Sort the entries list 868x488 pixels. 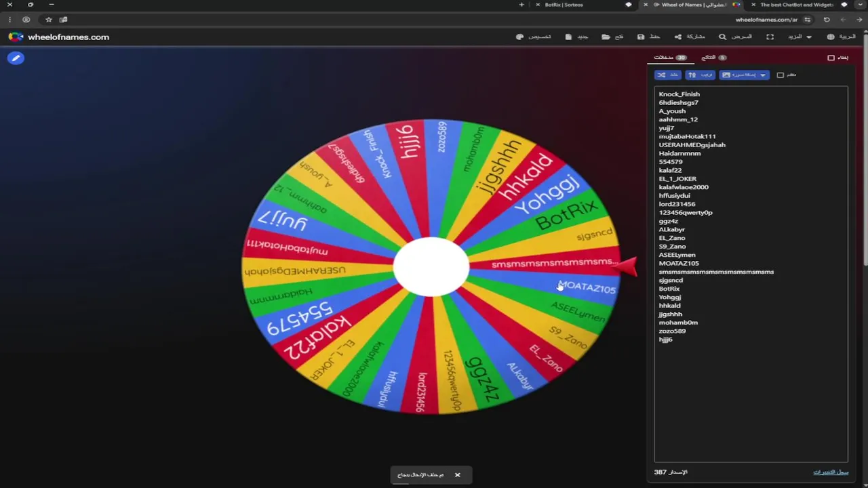coord(700,75)
